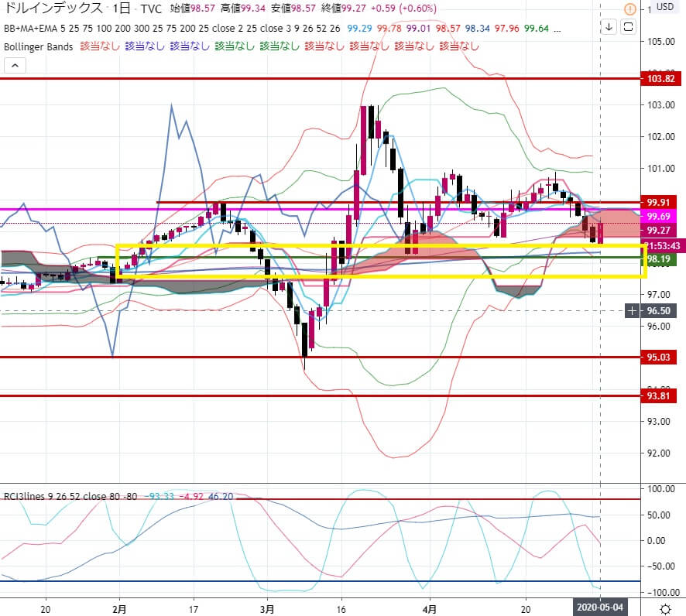The width and height of the screenshot is (686, 616).
Task: Click the +0.59 (+0.60%) change value
Action: (x=403, y=9)
